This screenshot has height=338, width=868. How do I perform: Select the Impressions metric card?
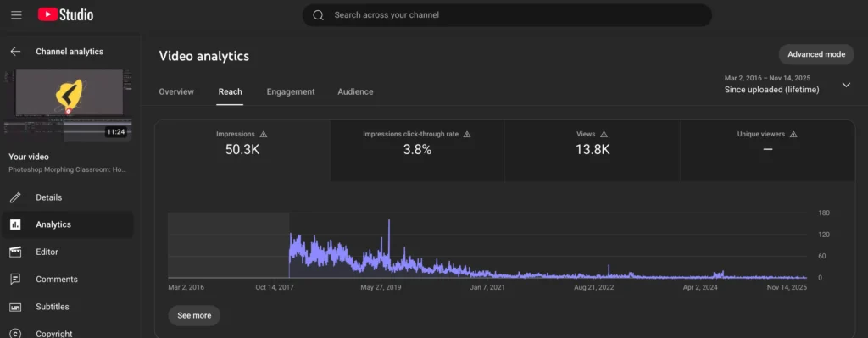[x=242, y=151]
